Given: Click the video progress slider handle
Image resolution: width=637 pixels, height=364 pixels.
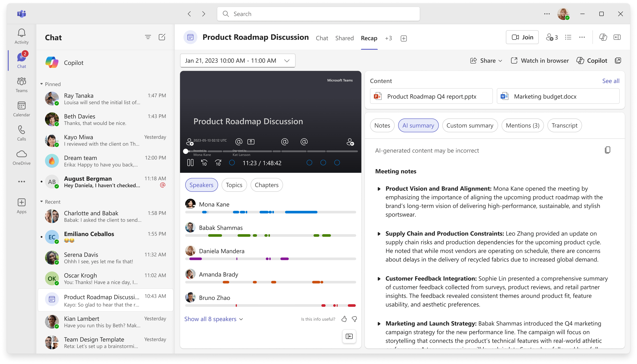Looking at the screenshot, I should point(186,151).
